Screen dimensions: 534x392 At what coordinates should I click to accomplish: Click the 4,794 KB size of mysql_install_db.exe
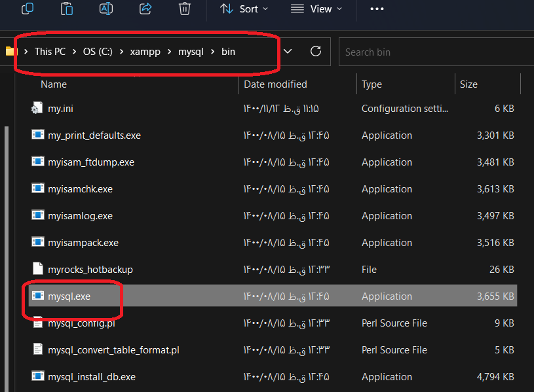[495, 377]
